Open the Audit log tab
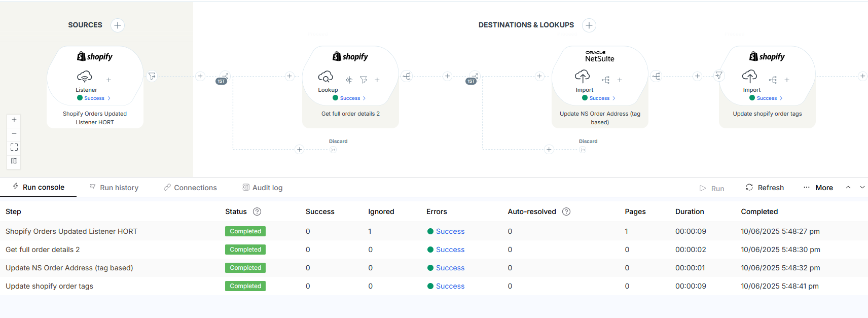 [x=263, y=188]
